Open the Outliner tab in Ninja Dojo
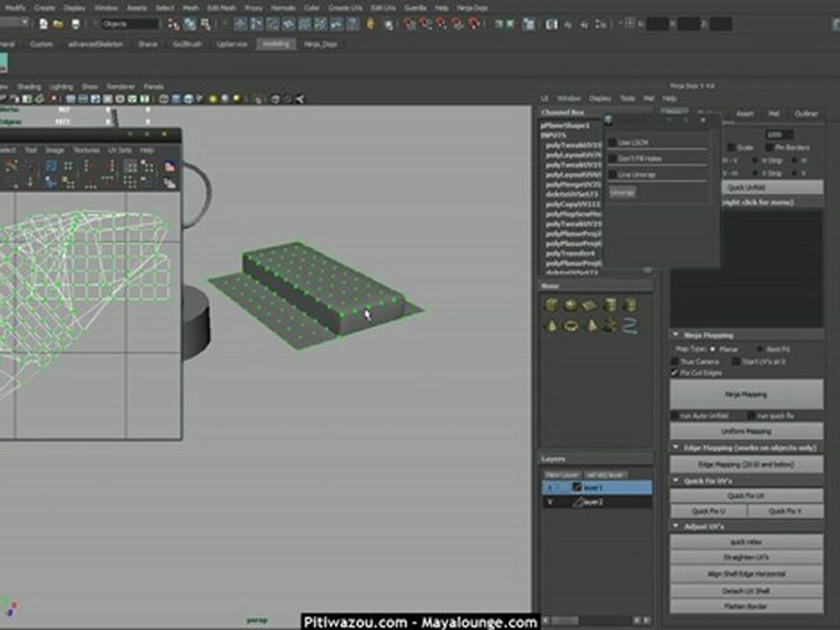Image resolution: width=840 pixels, height=630 pixels. coord(806,114)
